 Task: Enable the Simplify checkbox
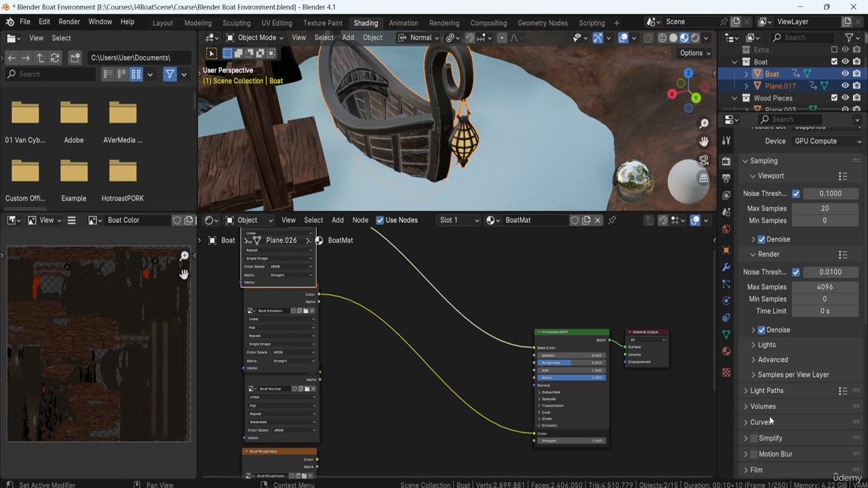click(753, 439)
